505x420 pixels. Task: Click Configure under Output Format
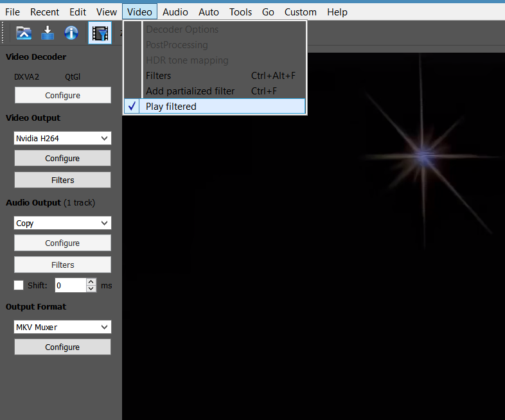[62, 347]
